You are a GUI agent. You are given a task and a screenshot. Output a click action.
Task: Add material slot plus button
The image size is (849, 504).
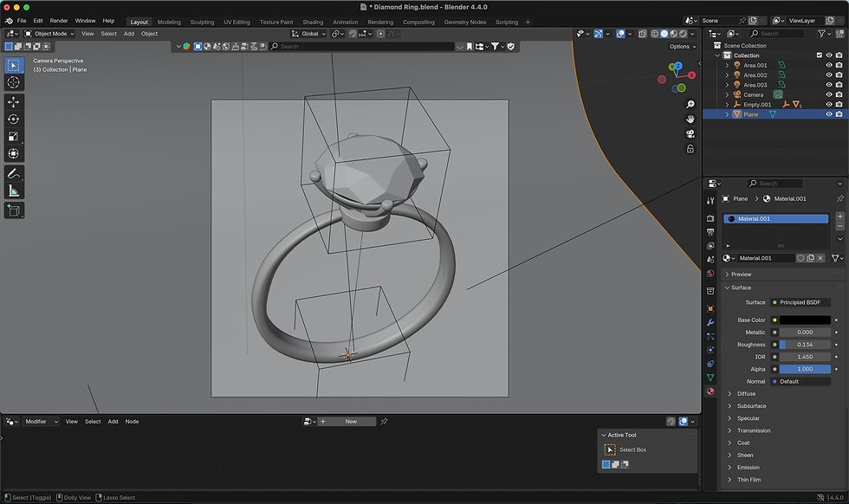839,216
